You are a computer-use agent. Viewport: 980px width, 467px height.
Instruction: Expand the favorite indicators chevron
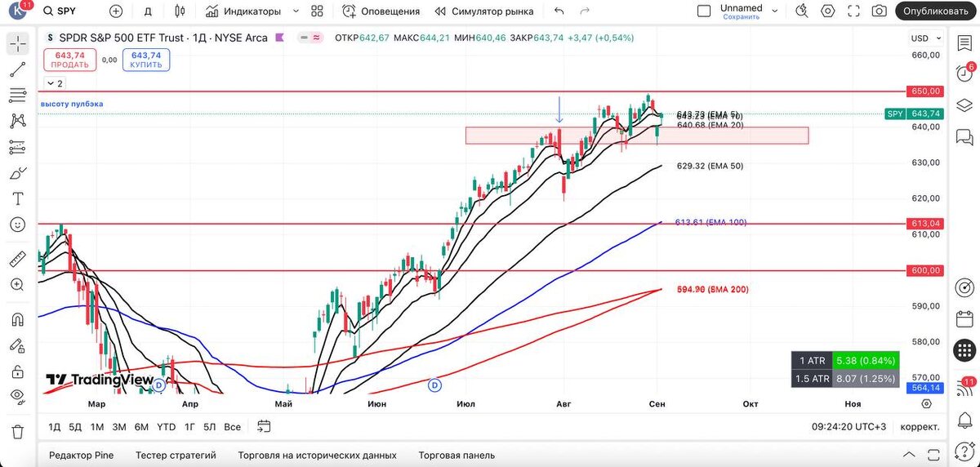point(296,11)
